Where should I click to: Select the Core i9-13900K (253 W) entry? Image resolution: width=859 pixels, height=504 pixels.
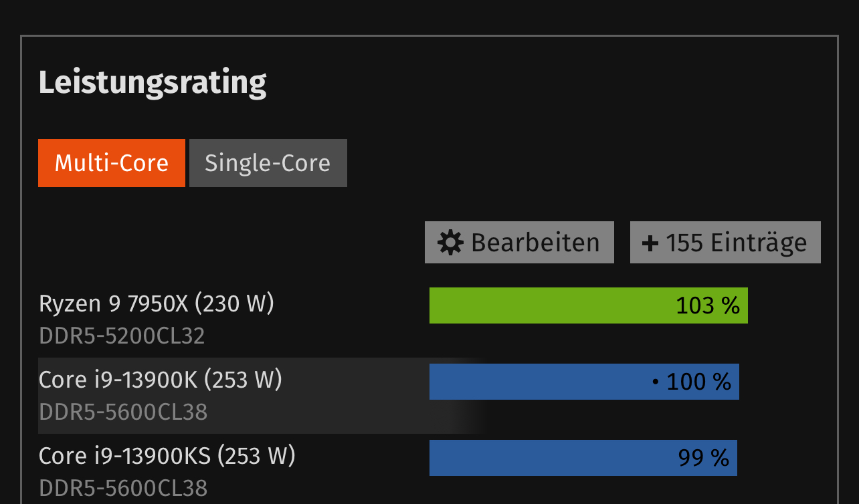click(x=161, y=380)
